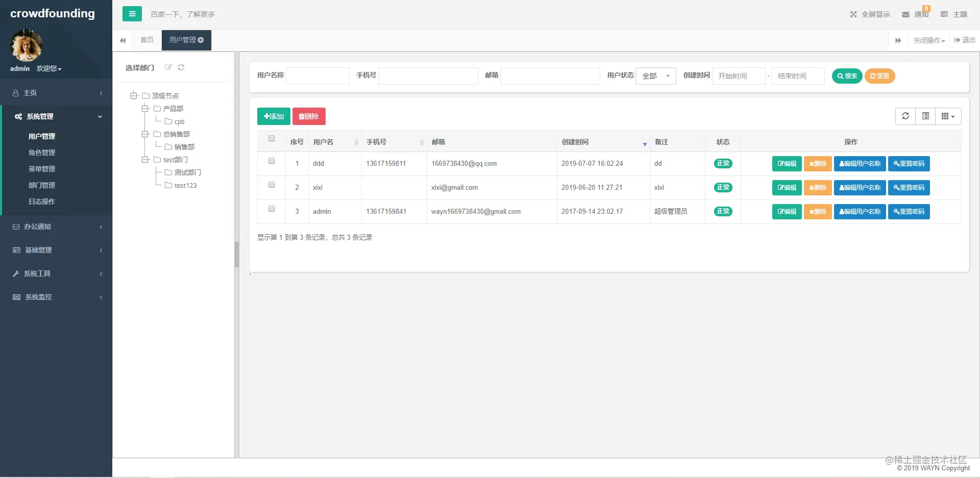Sort by 手机号 column header
The image size is (980, 478).
coord(394,142)
